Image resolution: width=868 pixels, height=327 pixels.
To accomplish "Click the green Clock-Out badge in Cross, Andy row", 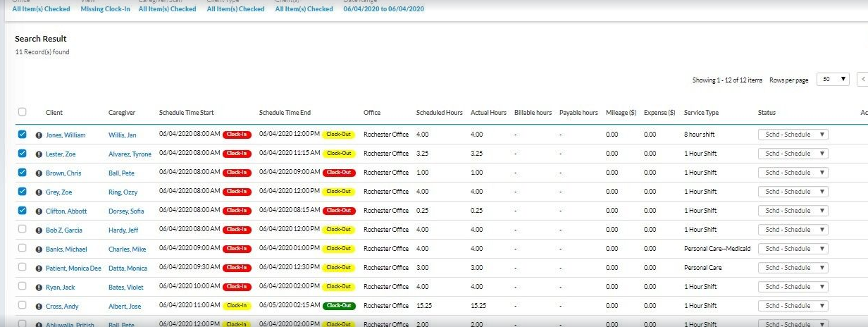I will point(339,306).
